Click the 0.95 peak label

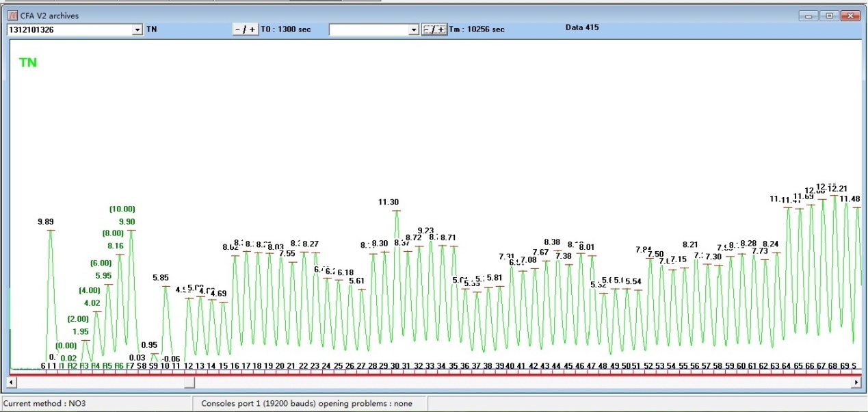pyautogui.click(x=149, y=345)
